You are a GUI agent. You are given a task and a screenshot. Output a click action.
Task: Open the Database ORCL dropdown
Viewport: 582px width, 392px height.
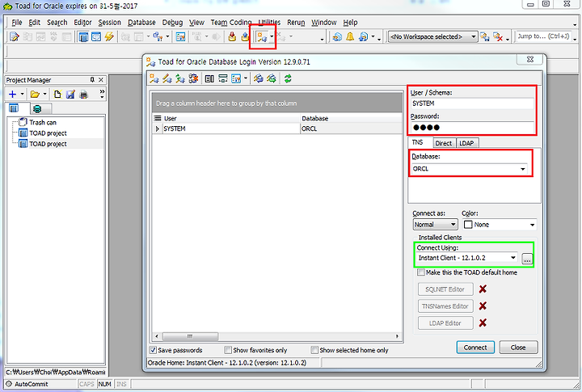[523, 169]
